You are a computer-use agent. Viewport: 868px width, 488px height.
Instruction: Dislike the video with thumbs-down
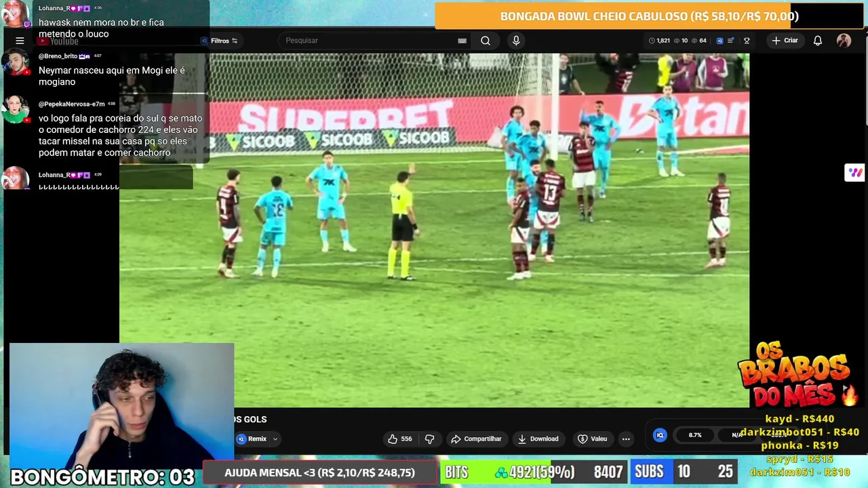point(429,439)
